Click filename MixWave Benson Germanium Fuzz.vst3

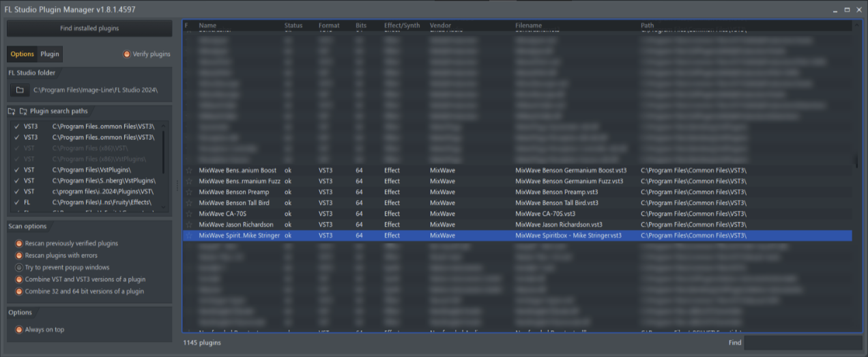tap(569, 182)
